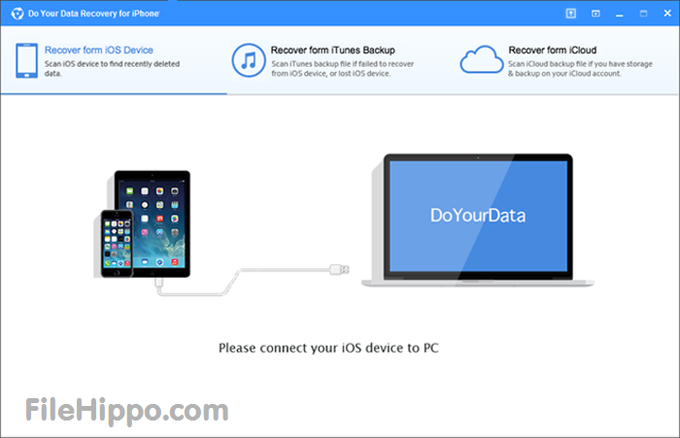Click the rounded box icon left of minimize
Viewport: 680px width, 438px height.
click(595, 13)
